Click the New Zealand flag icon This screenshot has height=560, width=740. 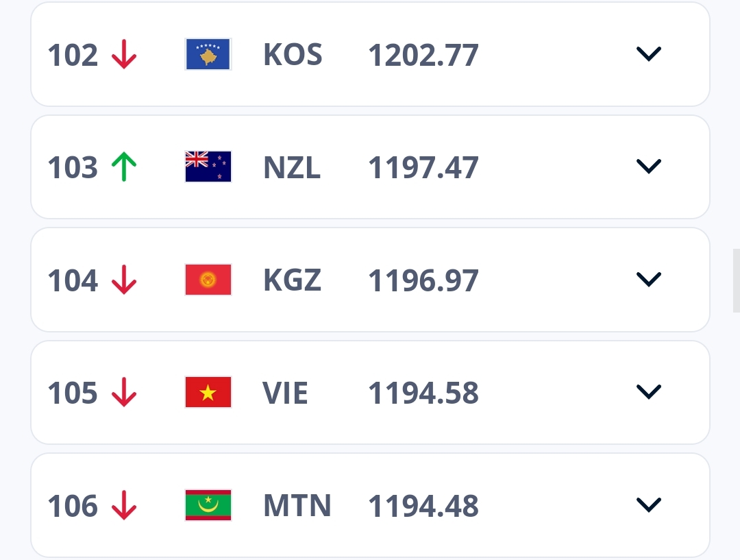click(208, 167)
